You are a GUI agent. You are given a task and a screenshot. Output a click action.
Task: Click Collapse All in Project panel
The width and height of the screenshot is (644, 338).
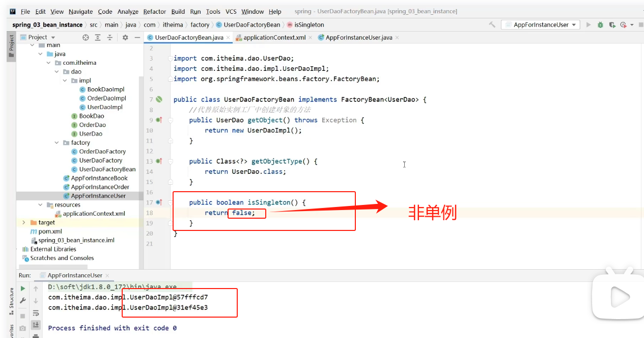(x=109, y=37)
